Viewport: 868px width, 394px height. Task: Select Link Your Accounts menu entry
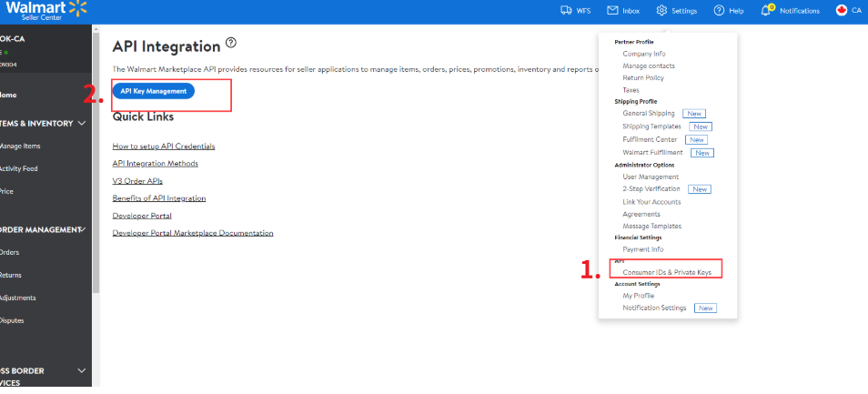tap(651, 202)
